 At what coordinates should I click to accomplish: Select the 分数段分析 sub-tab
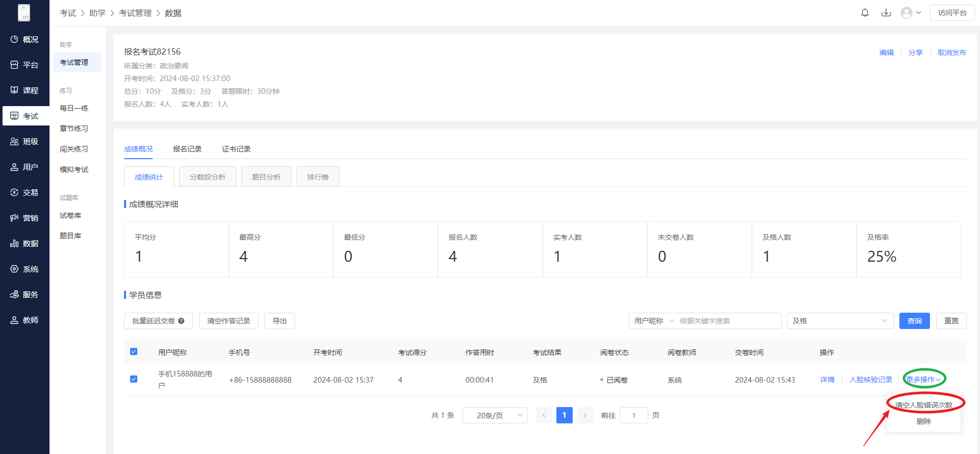click(x=208, y=177)
